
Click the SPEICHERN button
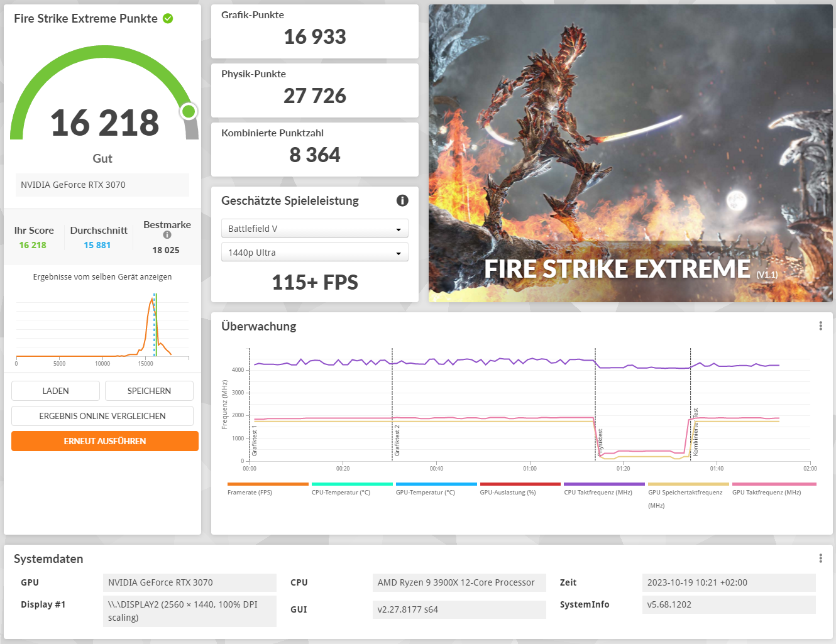coord(149,391)
